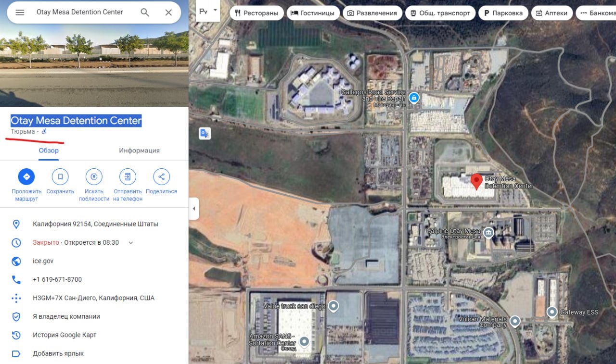Image resolution: width=616 pixels, height=364 pixels.
Task: Open the ice.gov website link
Action: coord(43,261)
